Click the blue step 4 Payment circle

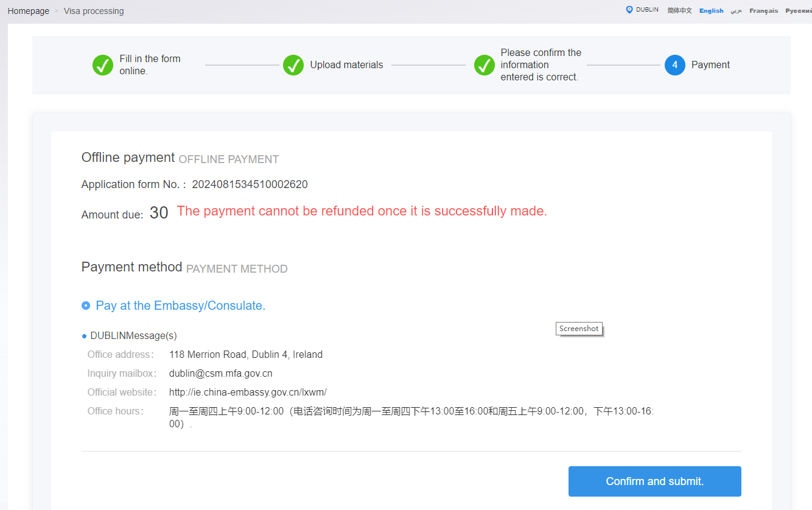(675, 65)
